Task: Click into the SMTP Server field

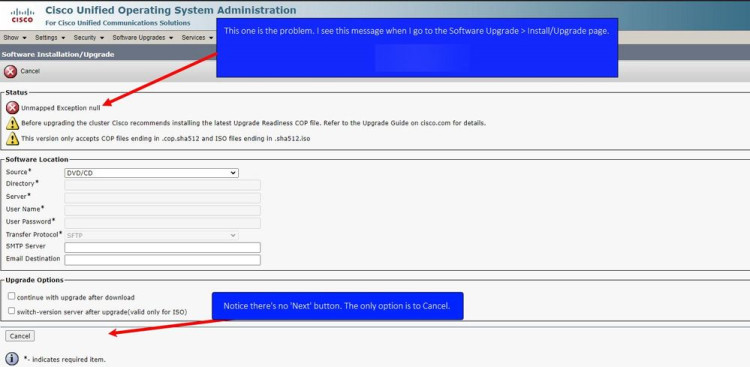Action: [x=163, y=247]
